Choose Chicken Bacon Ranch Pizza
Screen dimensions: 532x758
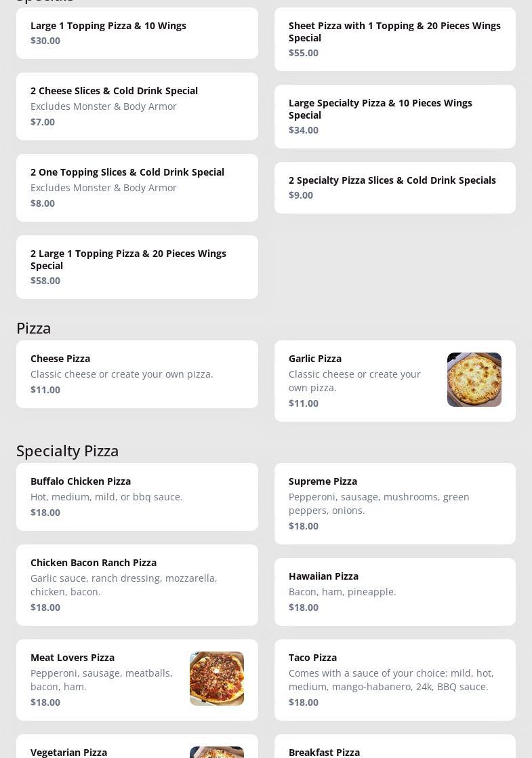click(137, 585)
